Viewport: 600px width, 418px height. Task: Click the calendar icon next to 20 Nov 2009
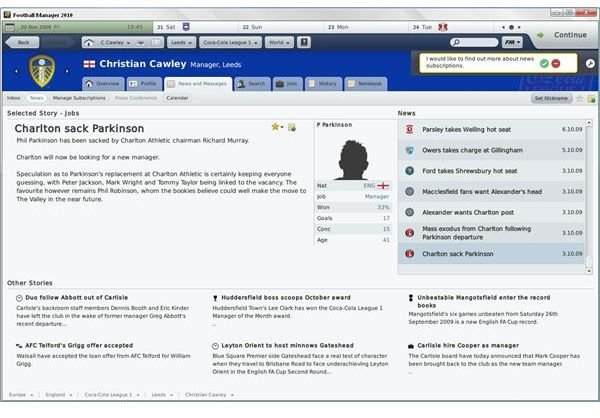click(10, 28)
